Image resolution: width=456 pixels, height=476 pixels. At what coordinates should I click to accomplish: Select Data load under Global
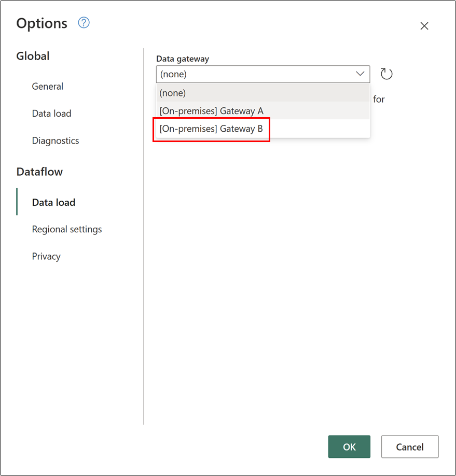[x=51, y=114]
